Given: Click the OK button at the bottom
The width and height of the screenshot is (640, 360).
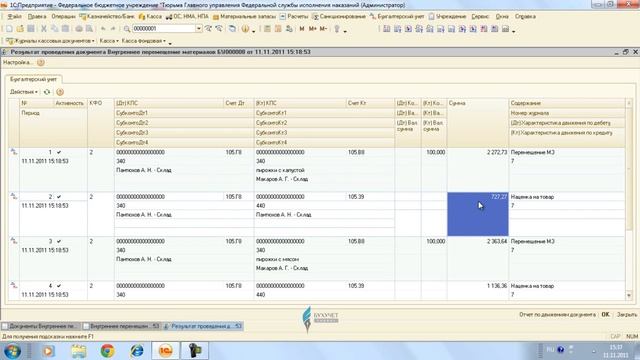Looking at the screenshot, I should pyautogui.click(x=605, y=315).
